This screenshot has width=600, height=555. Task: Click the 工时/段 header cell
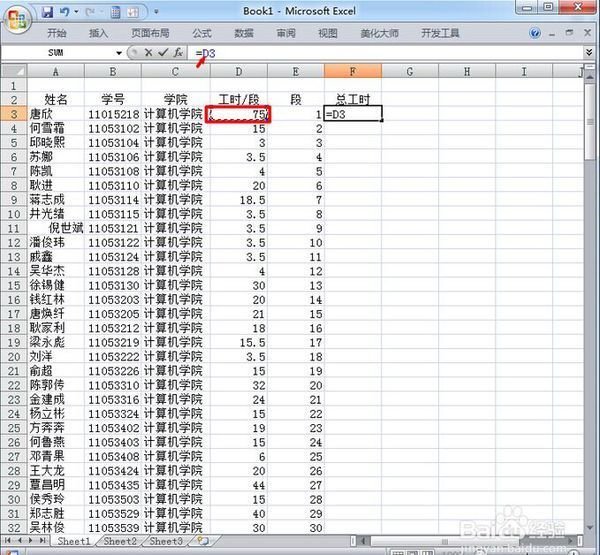(x=238, y=100)
